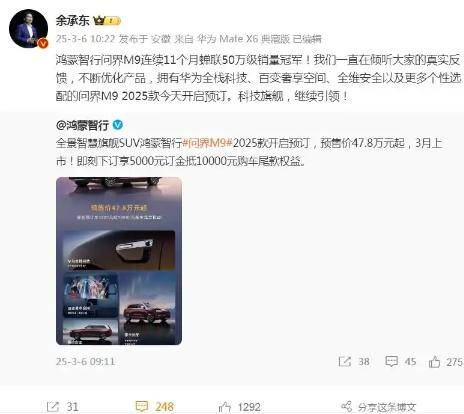Open the #问界M9# hashtag topic
The width and height of the screenshot is (464, 414).
click(207, 143)
